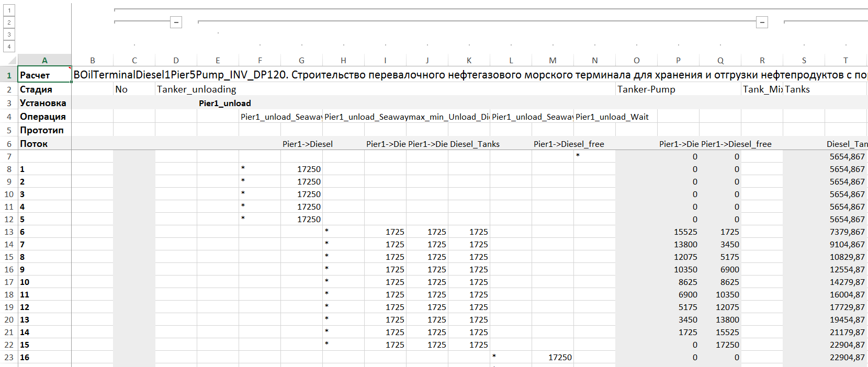Image resolution: width=868 pixels, height=367 pixels.
Task: Click outline level 1 button
Action: click(9, 10)
